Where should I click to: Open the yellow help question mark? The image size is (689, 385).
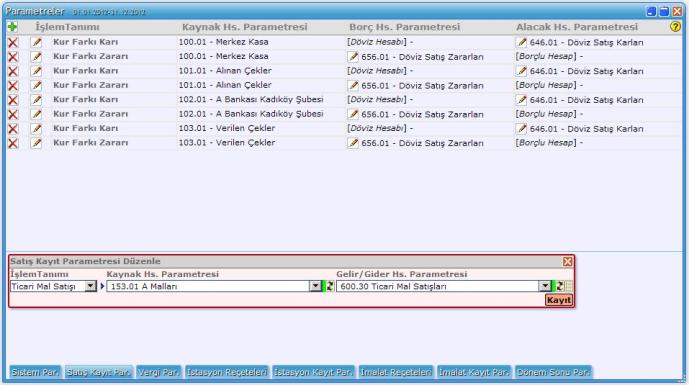pos(675,27)
